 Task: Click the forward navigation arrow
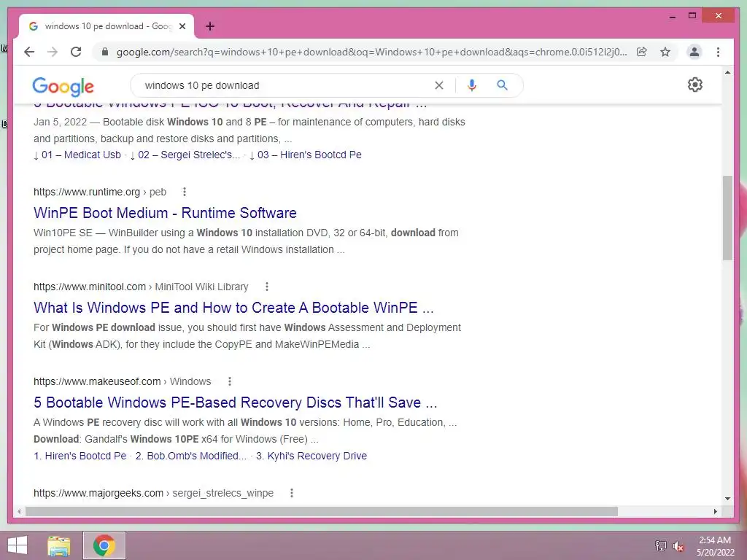click(53, 52)
